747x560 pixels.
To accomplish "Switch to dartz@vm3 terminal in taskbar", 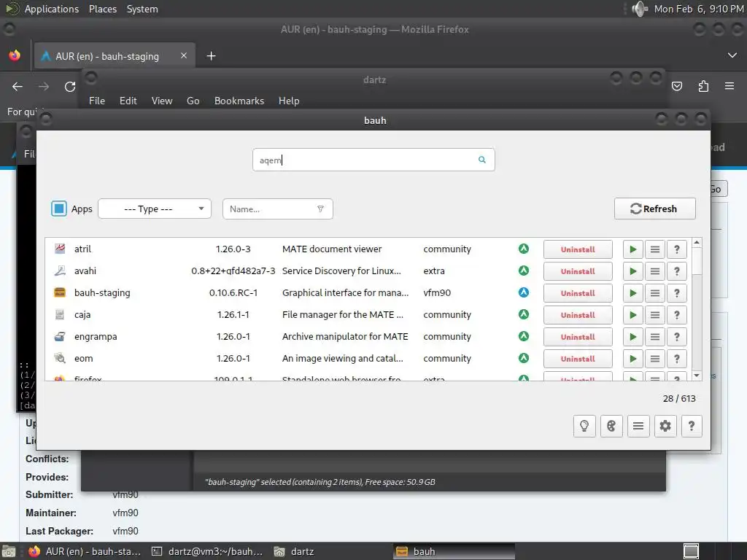I will click(x=208, y=551).
